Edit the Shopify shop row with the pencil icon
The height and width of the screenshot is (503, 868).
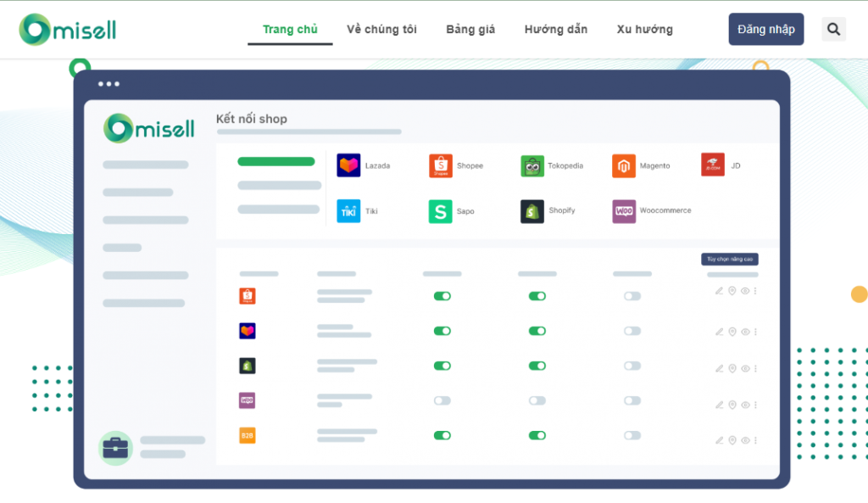pyautogui.click(x=719, y=368)
